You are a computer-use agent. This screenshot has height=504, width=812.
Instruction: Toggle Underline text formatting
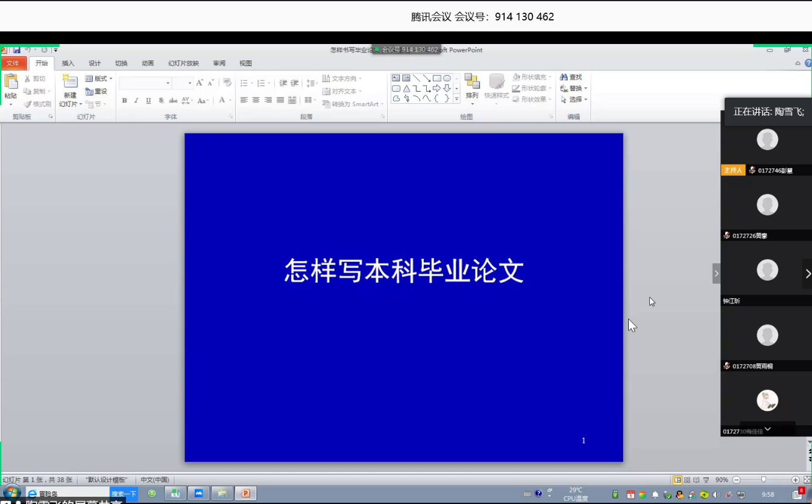148,101
